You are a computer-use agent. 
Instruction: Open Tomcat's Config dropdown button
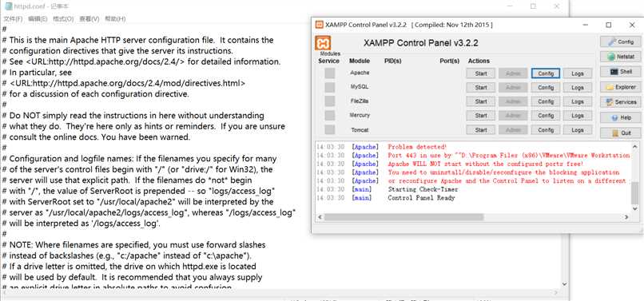pos(546,130)
